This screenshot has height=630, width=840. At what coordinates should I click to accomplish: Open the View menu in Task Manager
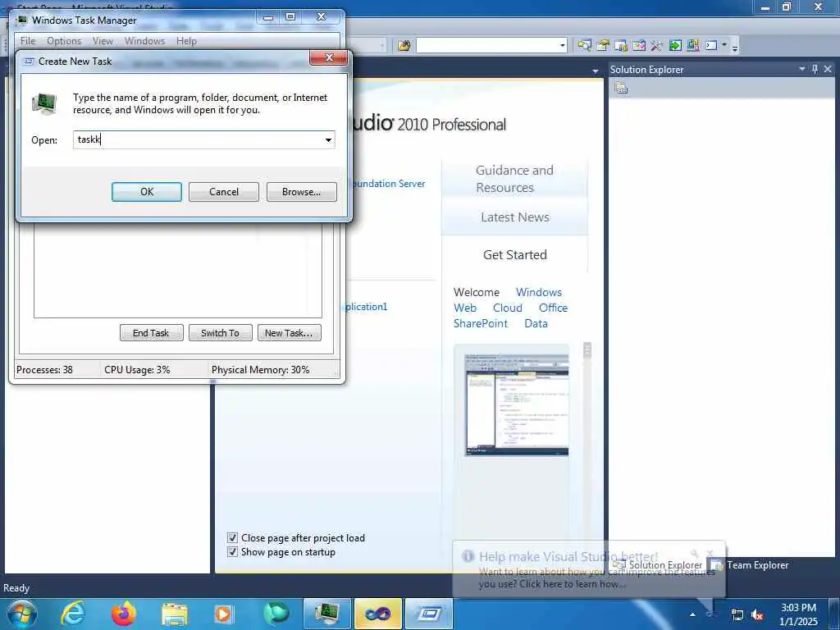pyautogui.click(x=103, y=41)
